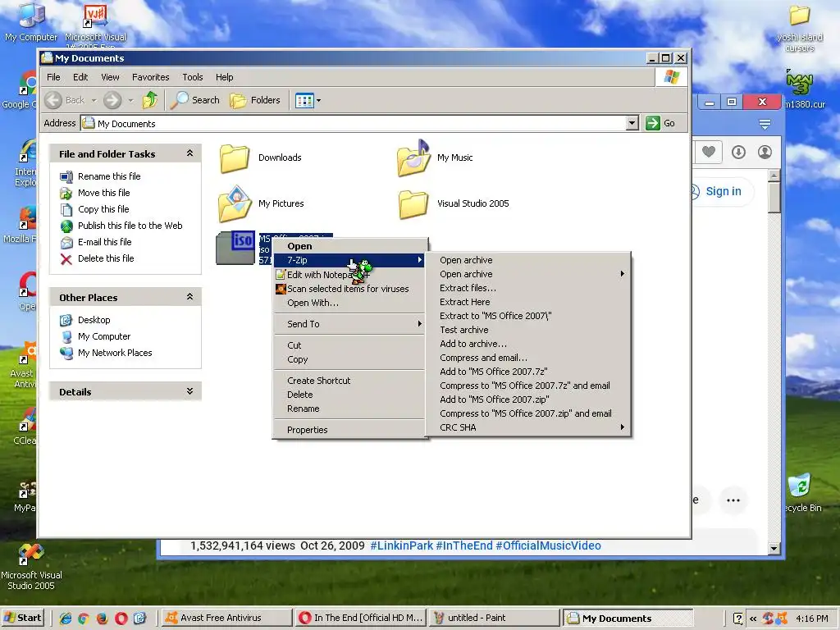Image resolution: width=840 pixels, height=630 pixels.
Task: Choose Scan selected items for viruses
Action: tap(349, 289)
